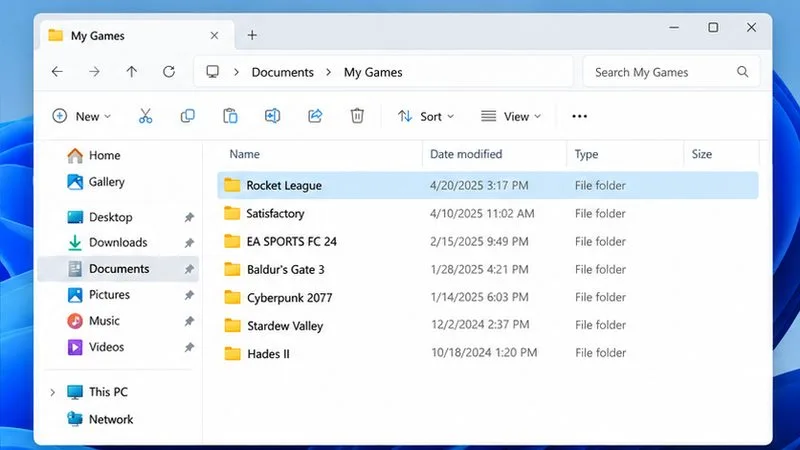Unpin Downloads via its pin icon
The image size is (800, 450).
point(189,243)
